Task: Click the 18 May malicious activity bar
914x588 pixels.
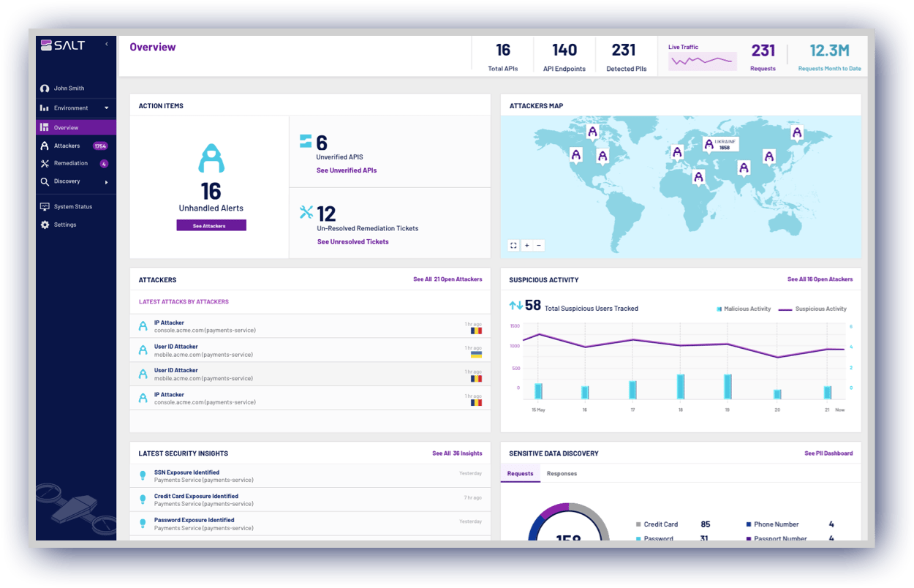Action: click(681, 386)
